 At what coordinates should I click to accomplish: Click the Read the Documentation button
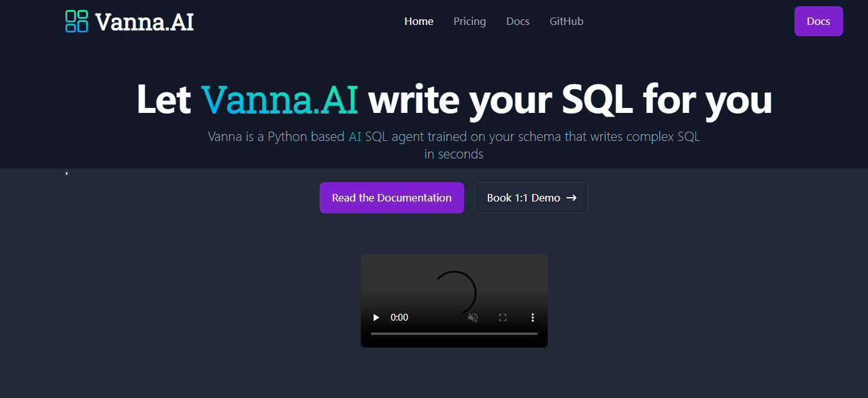click(392, 198)
